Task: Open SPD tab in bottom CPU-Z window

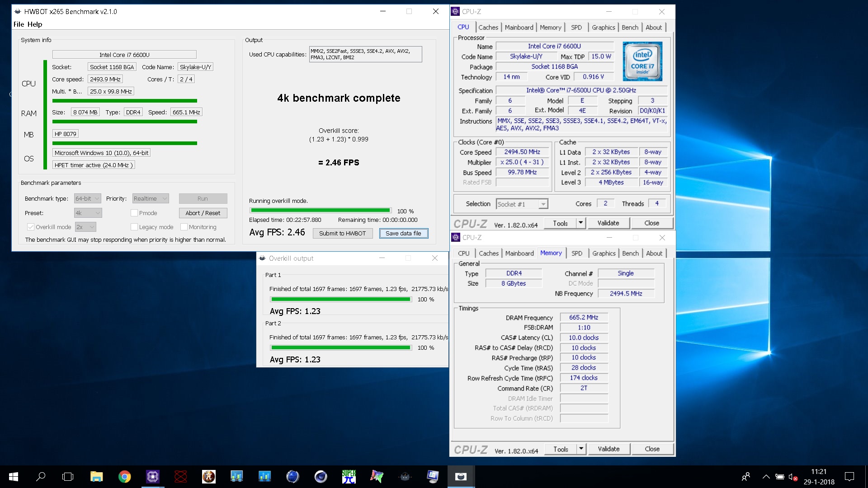Action: tap(577, 253)
